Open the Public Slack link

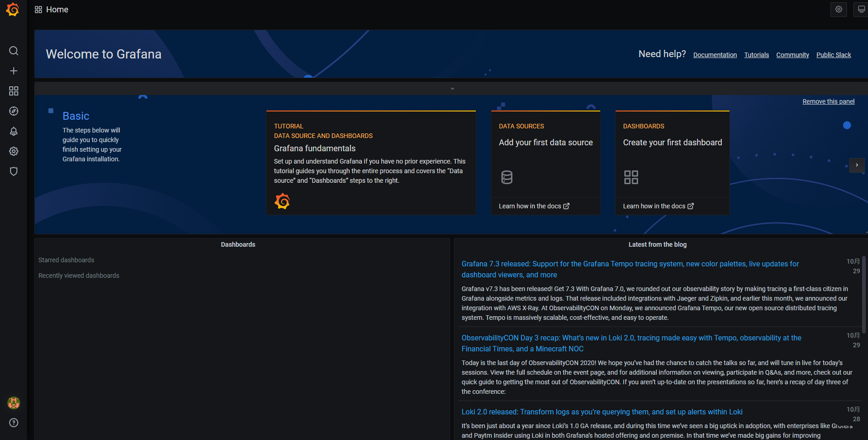click(x=834, y=55)
